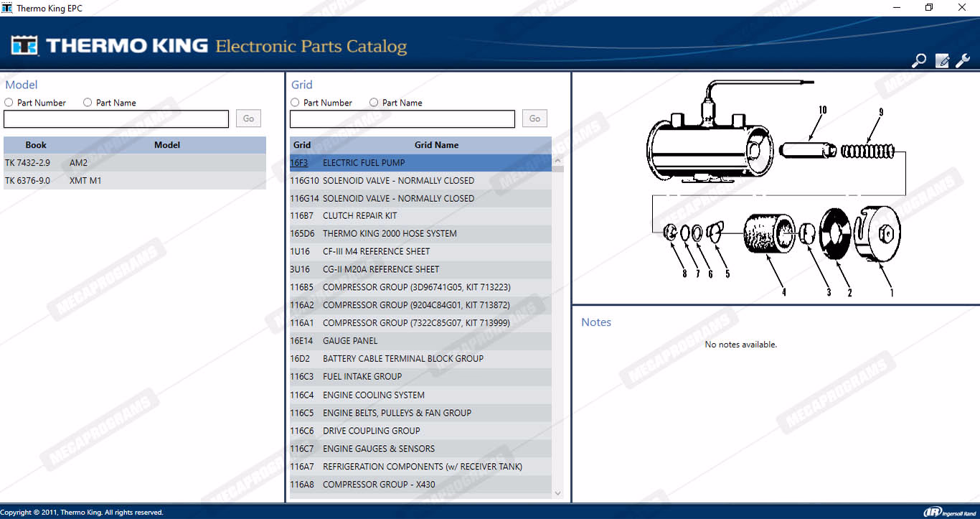The image size is (980, 519).
Task: Select the TK 7432-2.9 AM2 model row
Action: (x=134, y=163)
